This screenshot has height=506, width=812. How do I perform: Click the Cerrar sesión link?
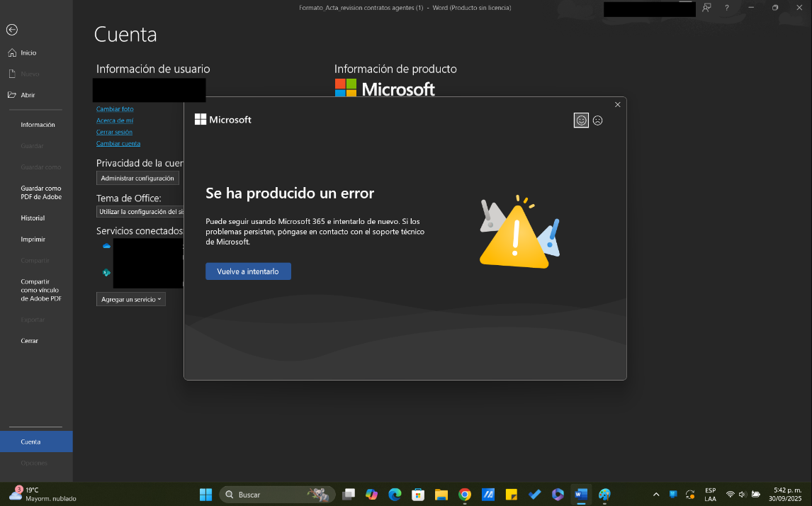coord(114,132)
